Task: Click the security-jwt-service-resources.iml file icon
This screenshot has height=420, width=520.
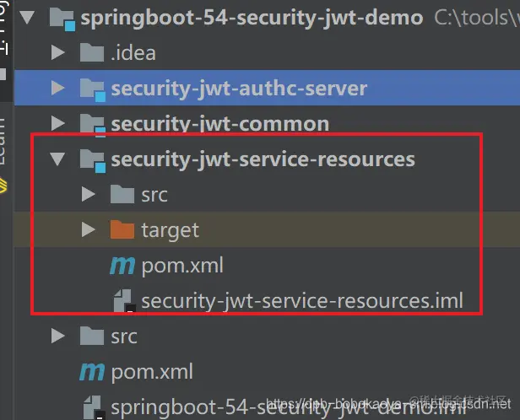Action: 124,300
